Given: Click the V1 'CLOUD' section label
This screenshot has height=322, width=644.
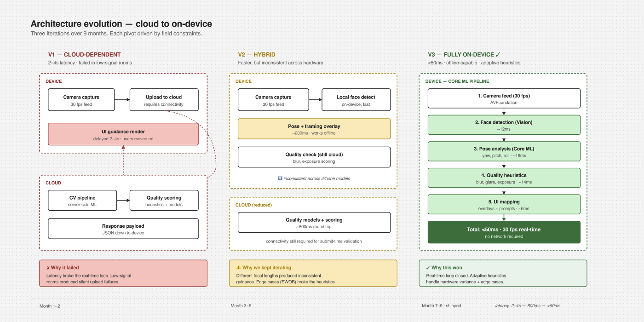Looking at the screenshot, I should click(x=53, y=183).
